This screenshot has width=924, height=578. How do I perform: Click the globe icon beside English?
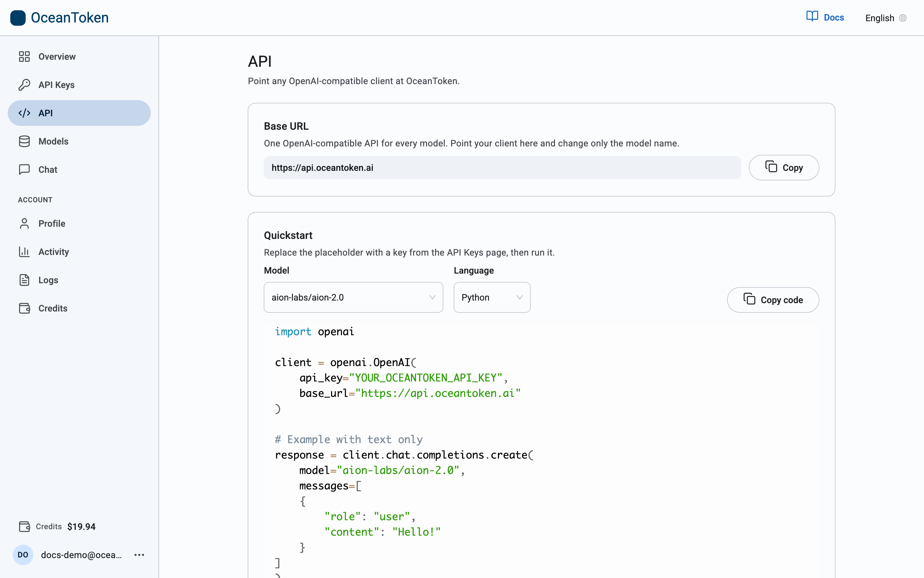tap(903, 18)
